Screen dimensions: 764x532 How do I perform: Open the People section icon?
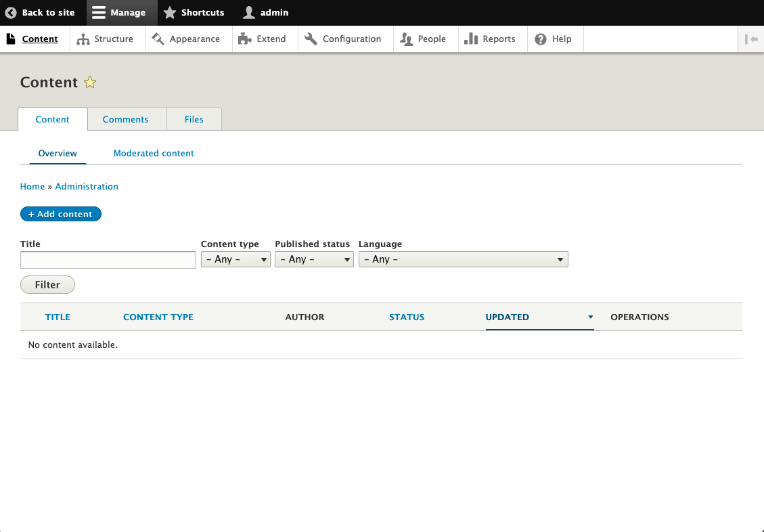coord(405,39)
